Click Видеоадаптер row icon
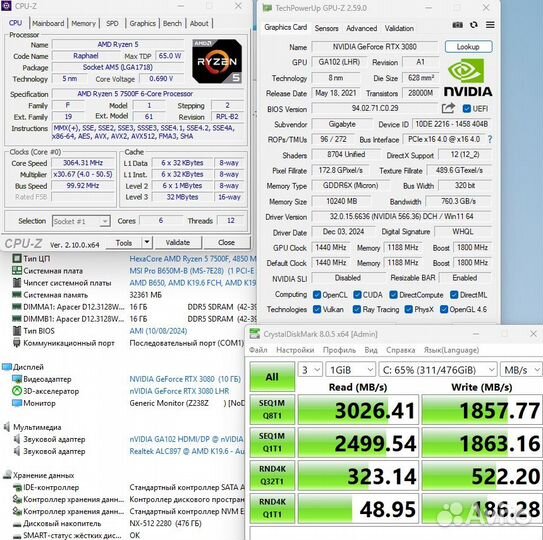 coord(17,379)
